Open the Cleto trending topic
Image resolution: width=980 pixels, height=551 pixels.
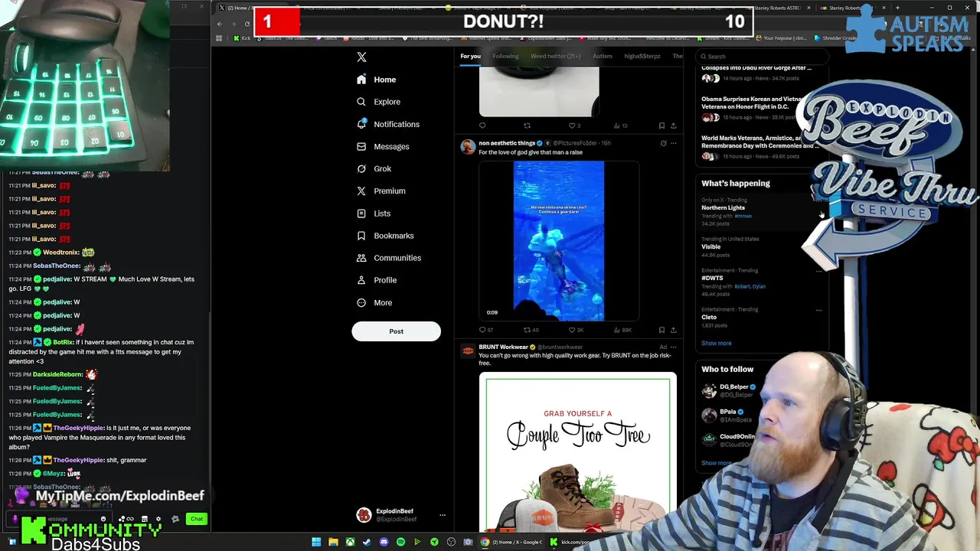click(709, 318)
